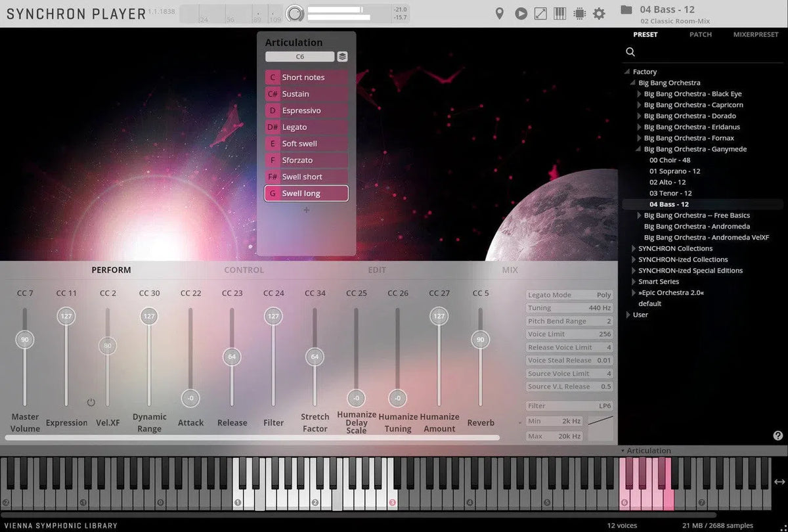Click the resize window diagonal arrow icon

click(x=540, y=13)
